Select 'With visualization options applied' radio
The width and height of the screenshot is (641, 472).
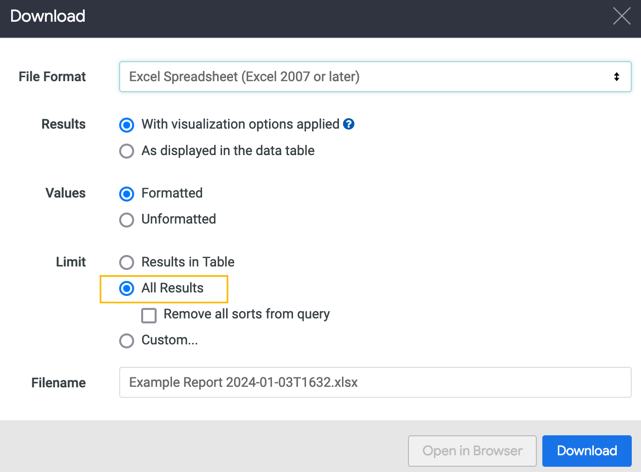pyautogui.click(x=126, y=125)
